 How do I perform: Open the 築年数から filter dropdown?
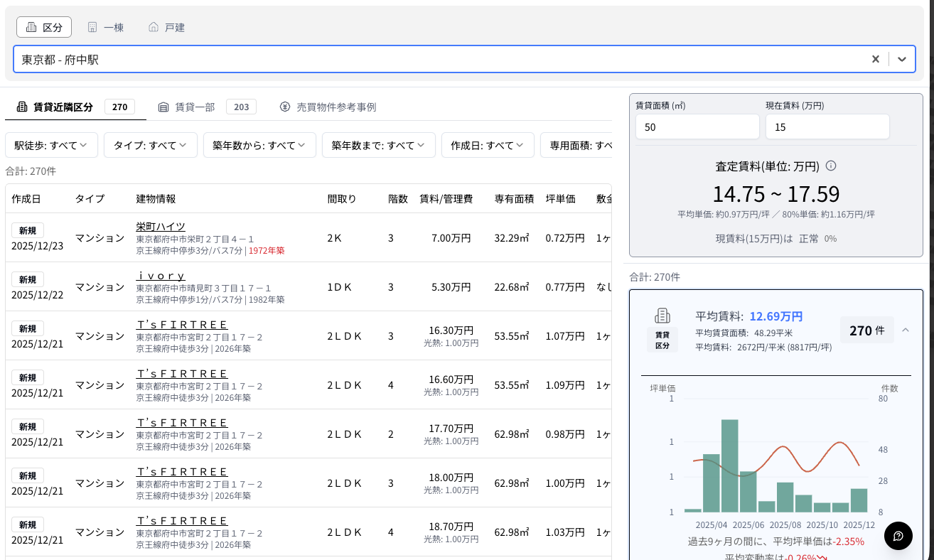pyautogui.click(x=259, y=145)
